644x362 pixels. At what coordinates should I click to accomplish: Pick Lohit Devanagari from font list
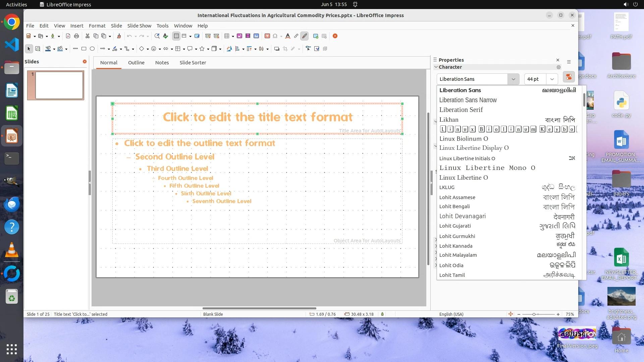click(463, 216)
